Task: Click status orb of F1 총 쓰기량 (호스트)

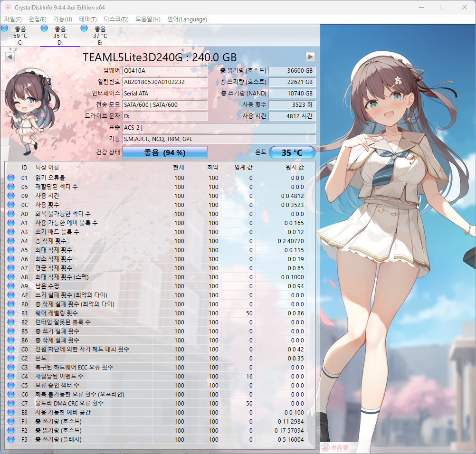Action: (x=11, y=421)
